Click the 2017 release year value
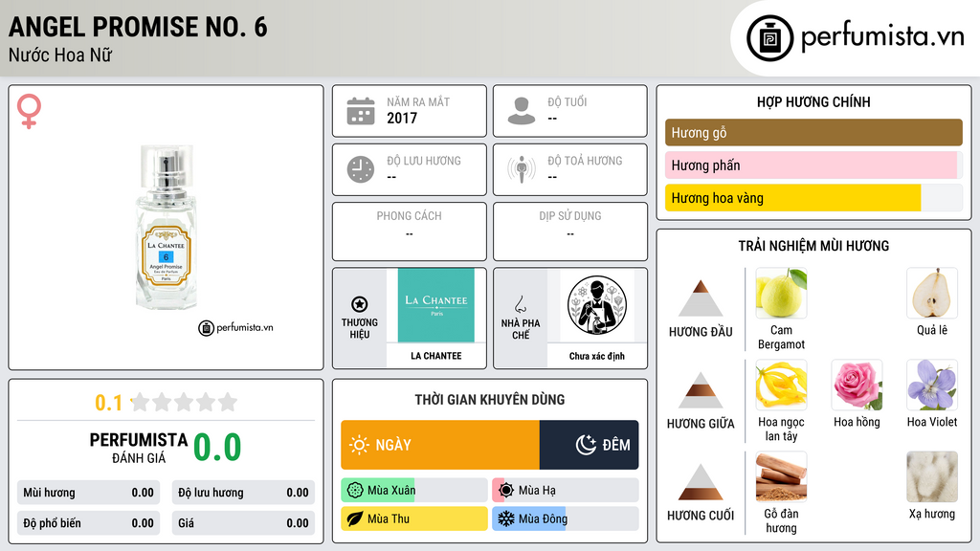 [x=402, y=118]
